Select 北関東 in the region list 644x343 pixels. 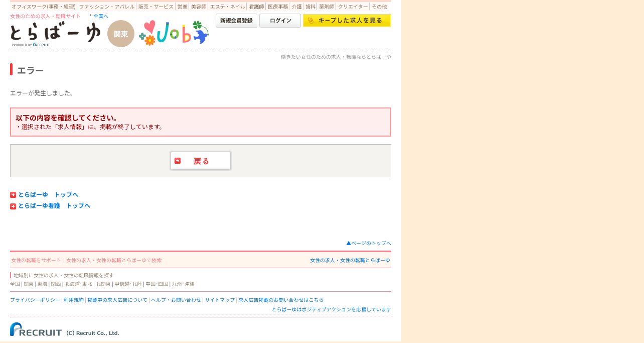coord(103,284)
